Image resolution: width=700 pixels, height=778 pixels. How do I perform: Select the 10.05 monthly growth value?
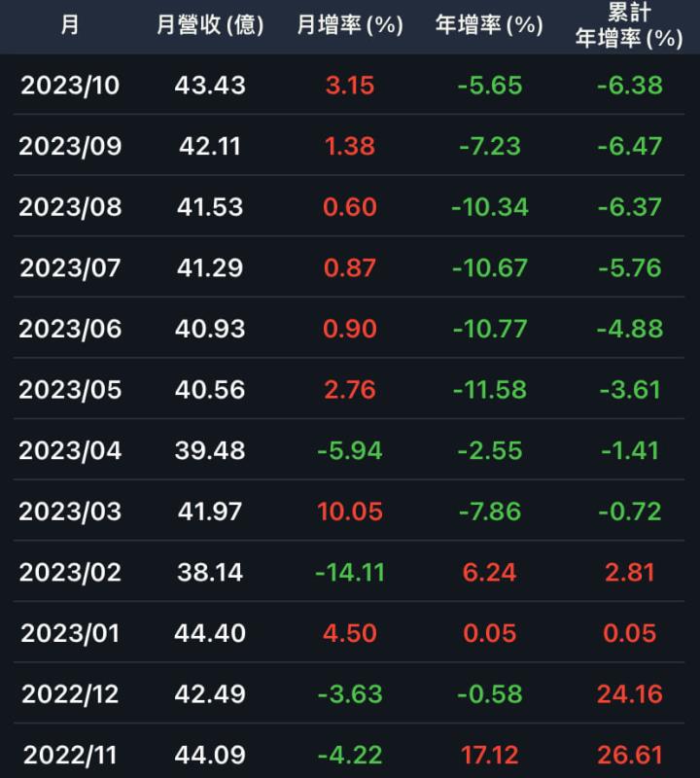pos(350,512)
